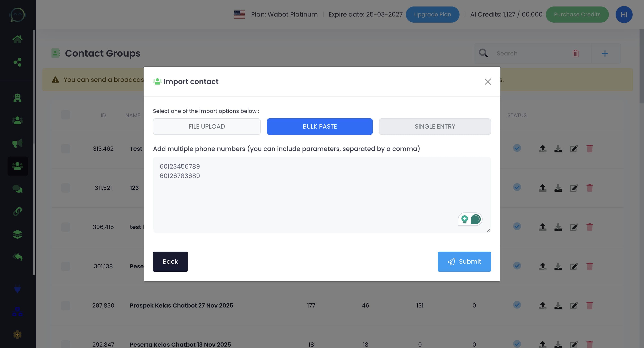Click upload icon for group 313,462
The height and width of the screenshot is (348, 644).
pyautogui.click(x=542, y=149)
